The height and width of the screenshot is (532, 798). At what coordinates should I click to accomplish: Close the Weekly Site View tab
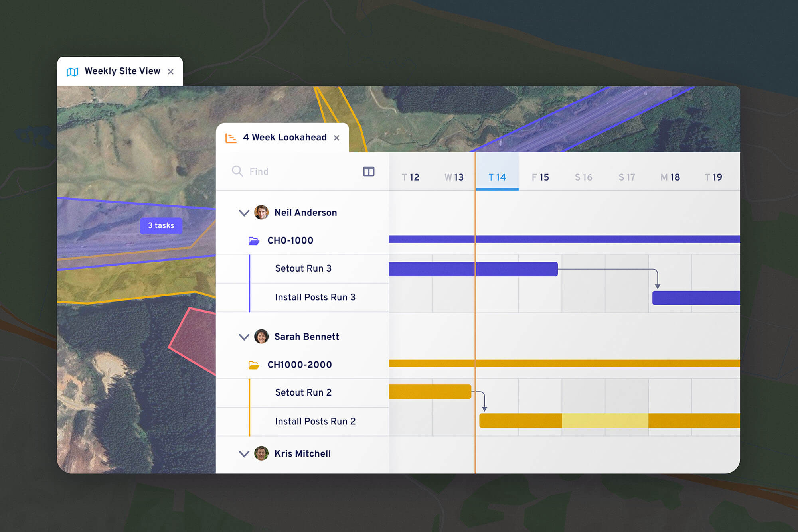pos(171,72)
